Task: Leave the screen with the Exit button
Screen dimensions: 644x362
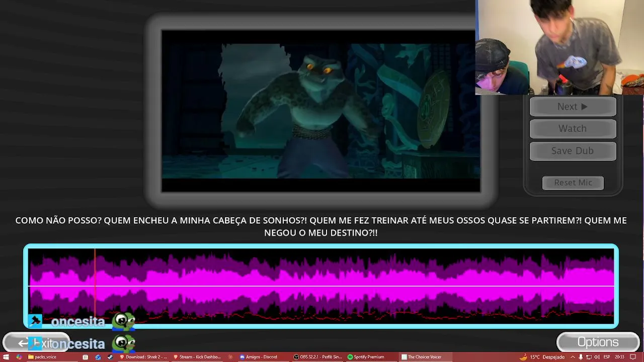Action: 36,343
